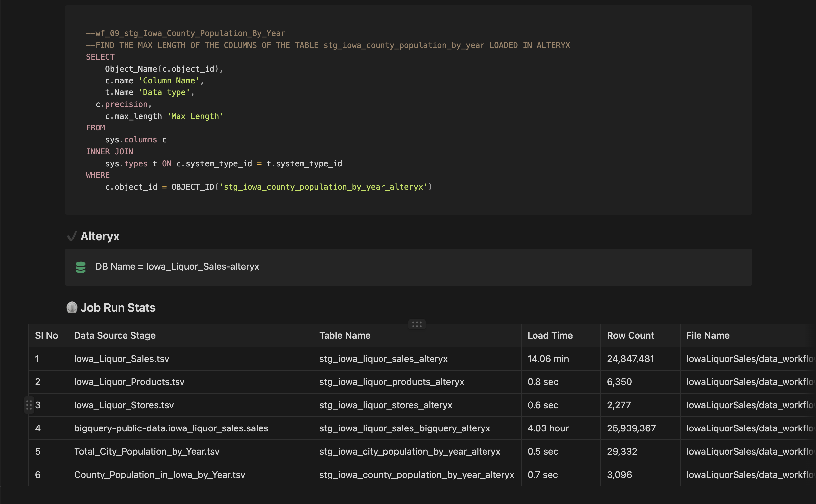Click the --wf_09_stg_Iowa_County_Population_By_Year comment line
Viewport: 816px width, 504px height.
click(186, 33)
